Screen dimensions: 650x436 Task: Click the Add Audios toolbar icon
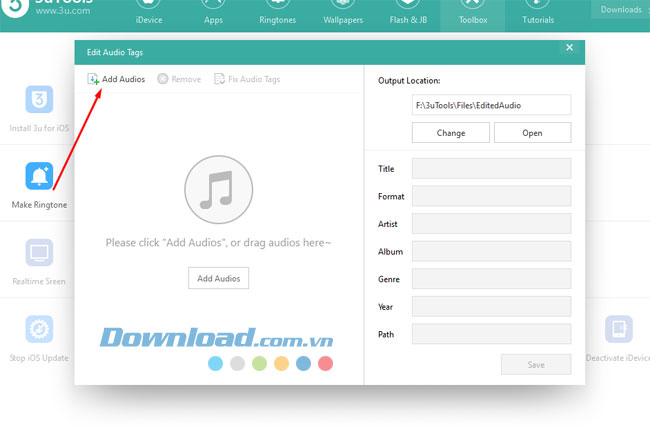93,79
